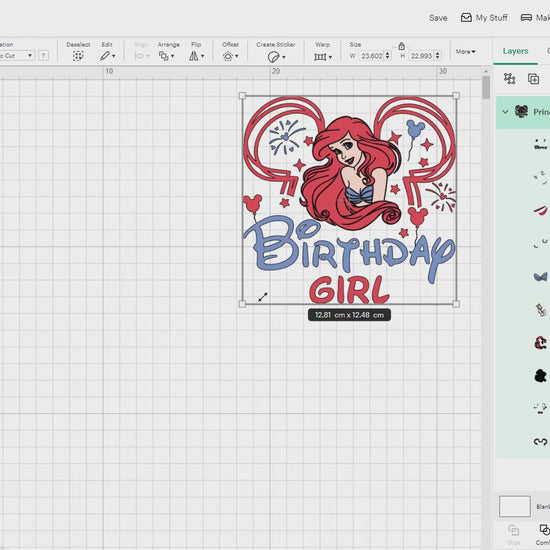Open the Arrange tool

click(x=164, y=56)
